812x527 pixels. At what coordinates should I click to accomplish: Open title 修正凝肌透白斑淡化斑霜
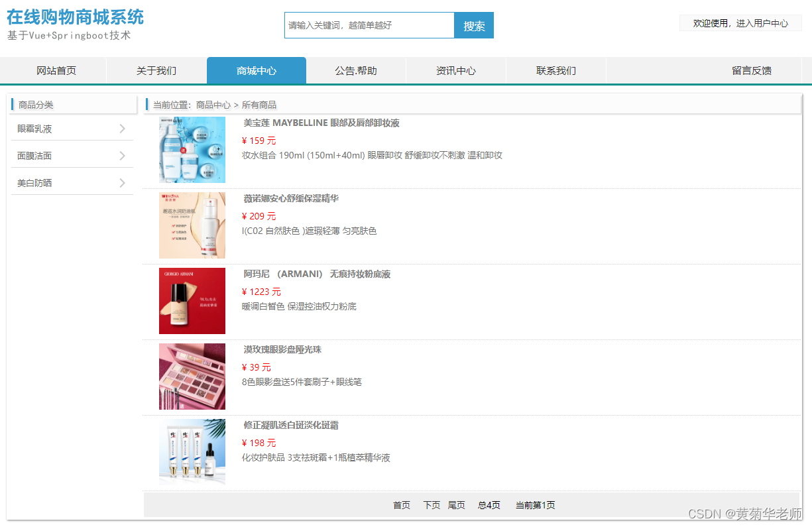click(291, 426)
